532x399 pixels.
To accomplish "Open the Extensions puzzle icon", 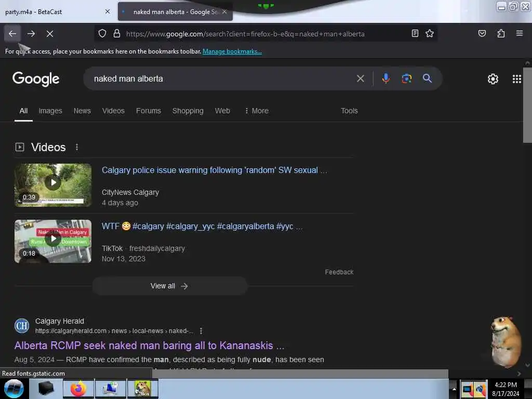I will point(501,33).
